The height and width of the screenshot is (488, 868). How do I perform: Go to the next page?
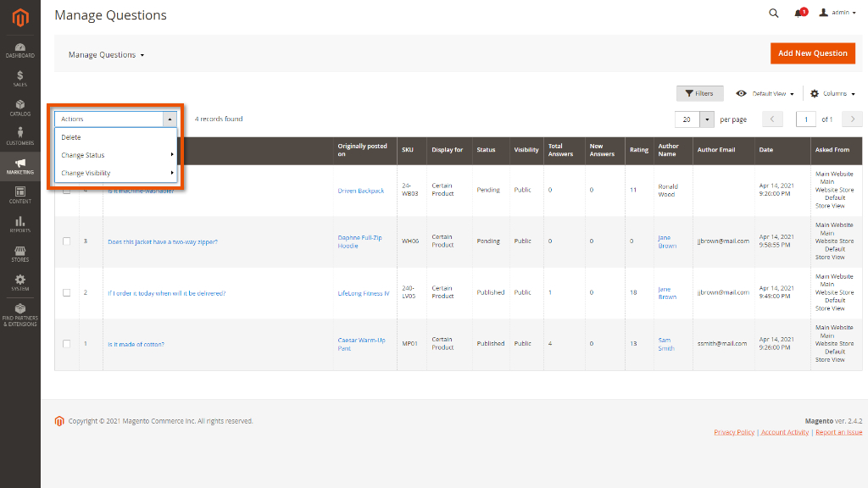click(x=852, y=119)
